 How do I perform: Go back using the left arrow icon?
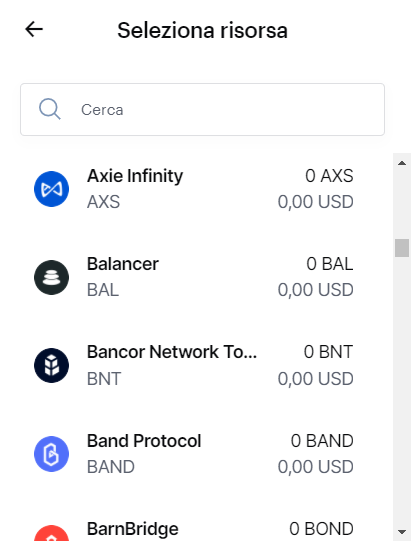point(34,29)
